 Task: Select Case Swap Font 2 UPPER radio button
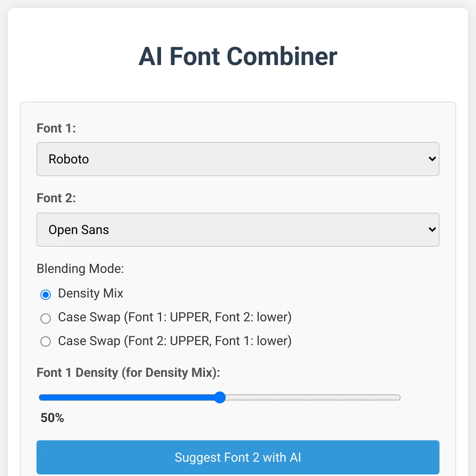(46, 342)
